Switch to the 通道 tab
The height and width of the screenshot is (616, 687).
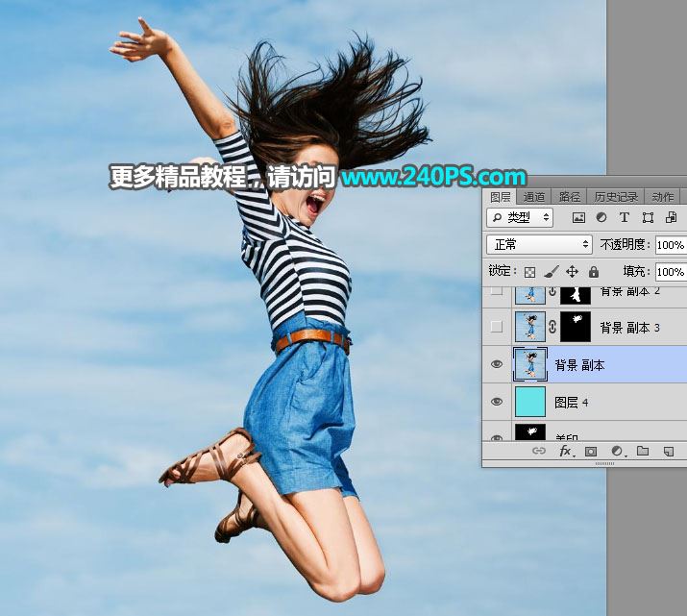click(533, 197)
